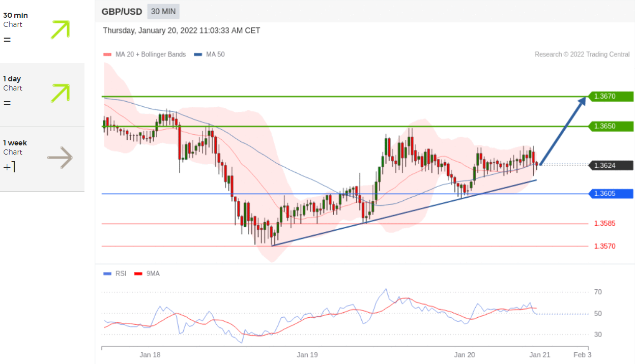Click the Jan 19 date axis marker
The height and width of the screenshot is (364, 635).
307,355
